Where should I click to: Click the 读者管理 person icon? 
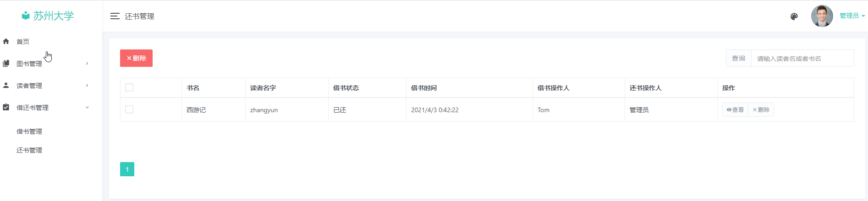click(6, 85)
